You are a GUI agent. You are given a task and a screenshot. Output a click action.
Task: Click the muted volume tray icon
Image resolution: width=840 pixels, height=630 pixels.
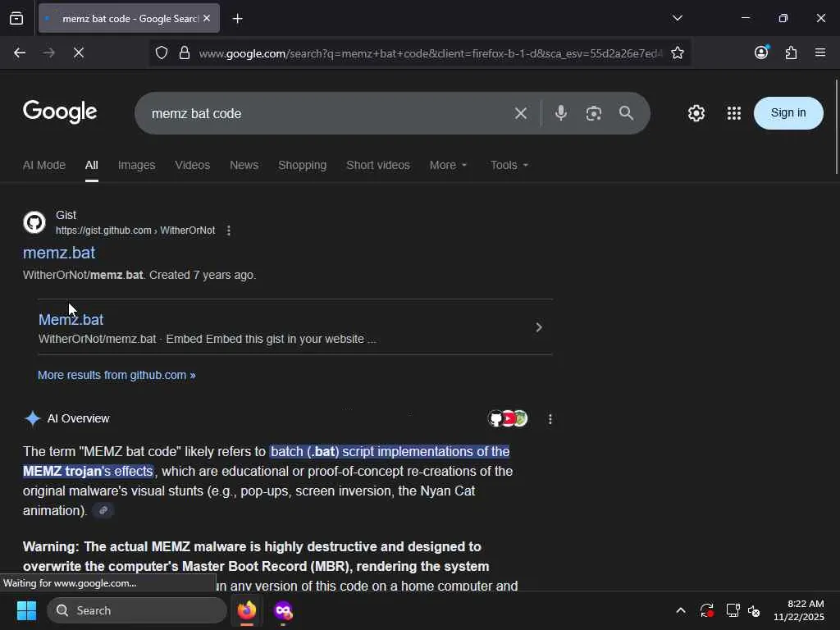(755, 610)
